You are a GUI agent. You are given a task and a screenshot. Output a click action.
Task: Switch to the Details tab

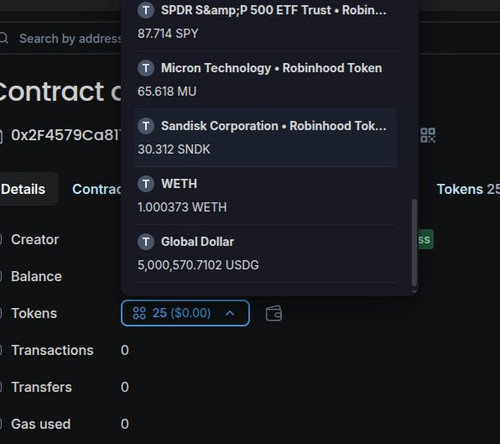23,189
